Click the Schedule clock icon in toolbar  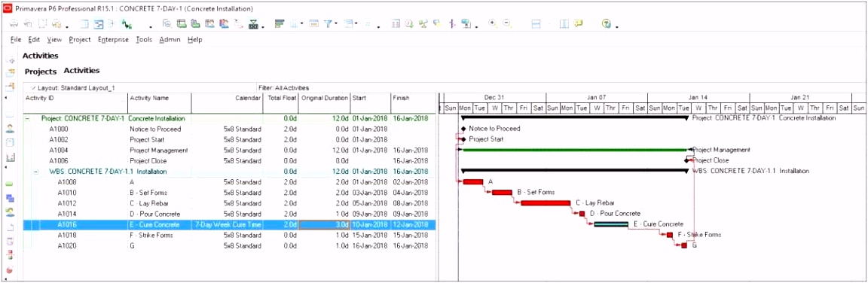point(410,24)
